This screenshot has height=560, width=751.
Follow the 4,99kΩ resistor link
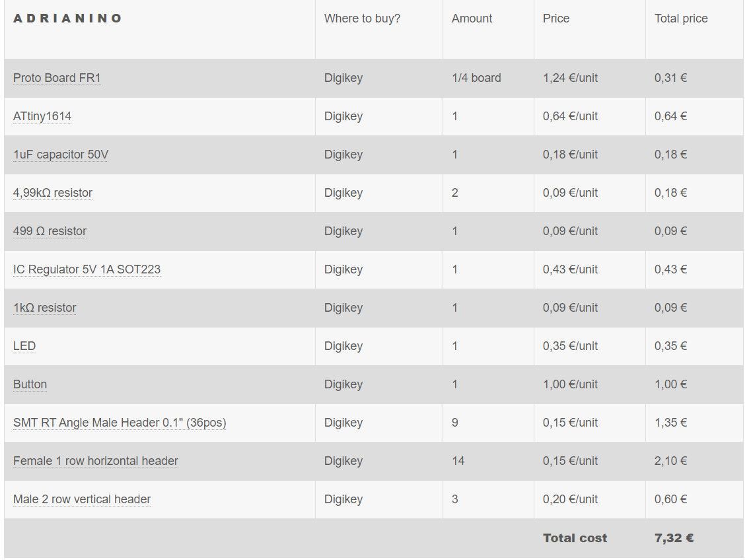53,193
